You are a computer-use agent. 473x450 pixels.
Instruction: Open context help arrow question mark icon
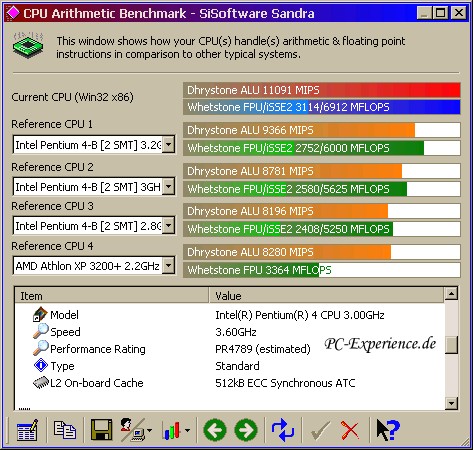point(388,430)
